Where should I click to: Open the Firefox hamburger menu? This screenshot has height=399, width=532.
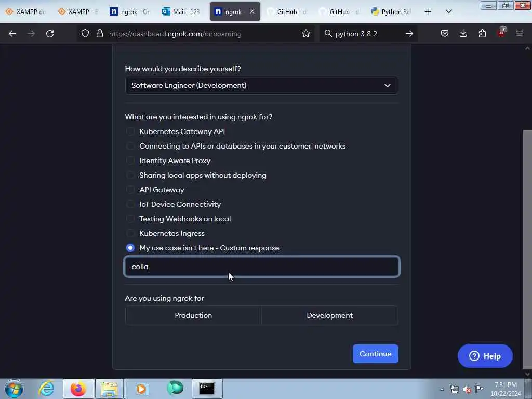[519, 34]
